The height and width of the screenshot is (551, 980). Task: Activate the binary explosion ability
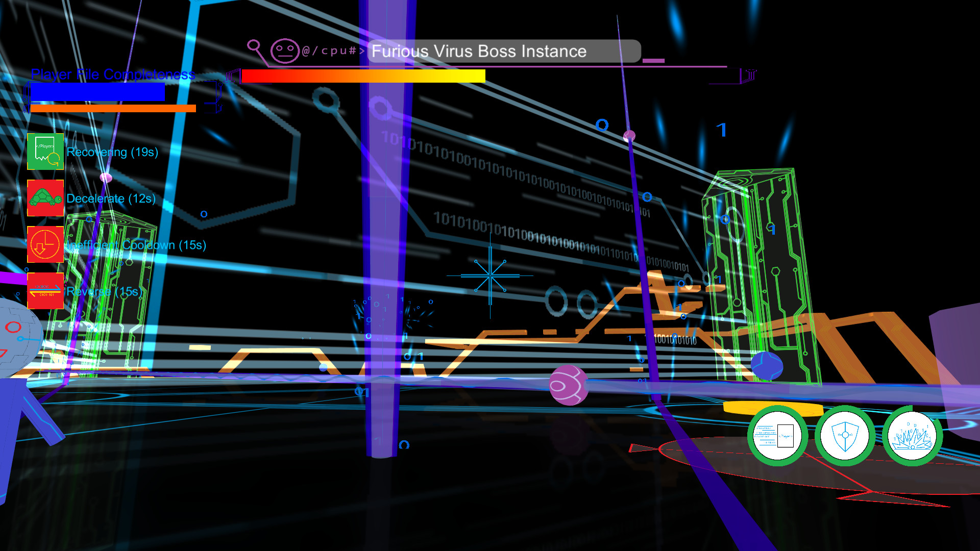[x=913, y=435]
